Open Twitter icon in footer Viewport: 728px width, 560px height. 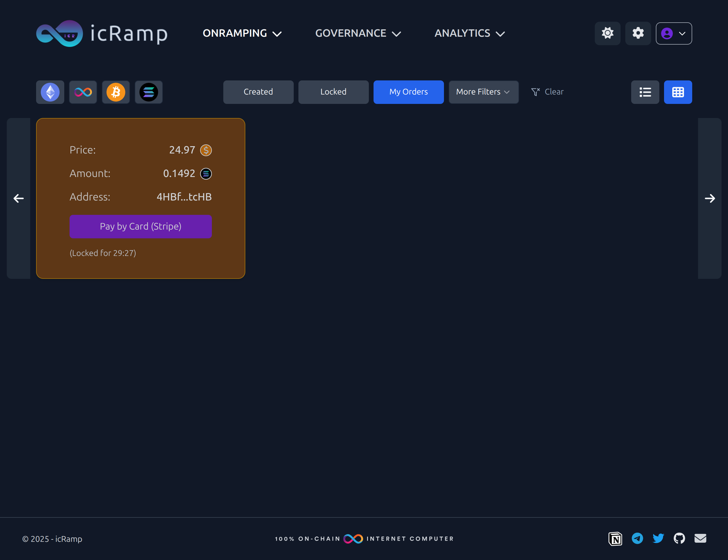(658, 538)
